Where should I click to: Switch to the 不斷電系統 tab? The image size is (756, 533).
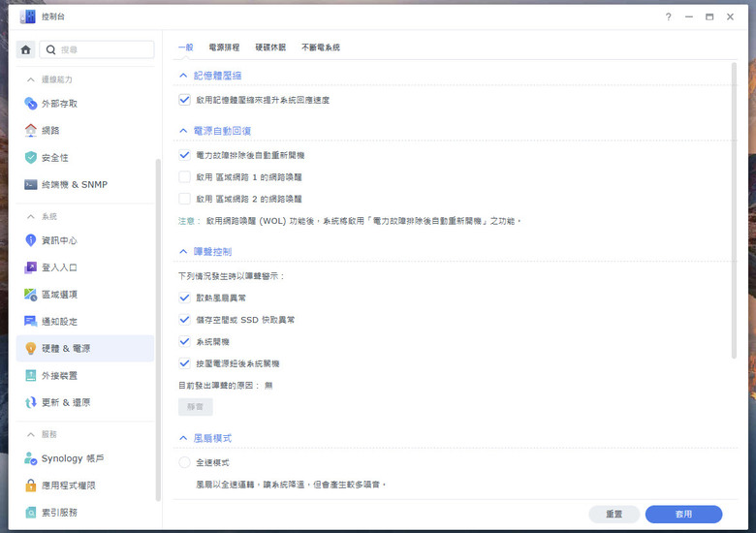pyautogui.click(x=321, y=47)
